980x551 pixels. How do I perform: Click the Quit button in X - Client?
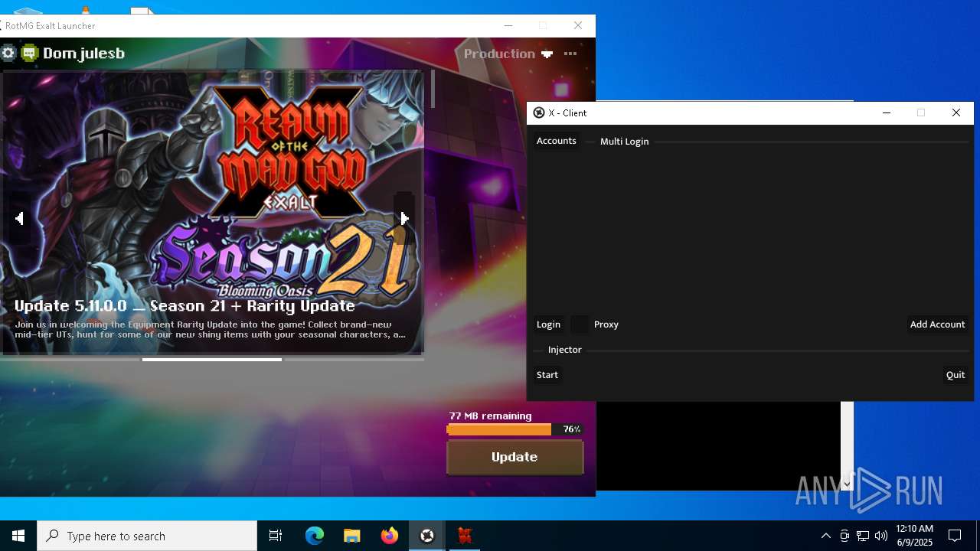coord(955,375)
